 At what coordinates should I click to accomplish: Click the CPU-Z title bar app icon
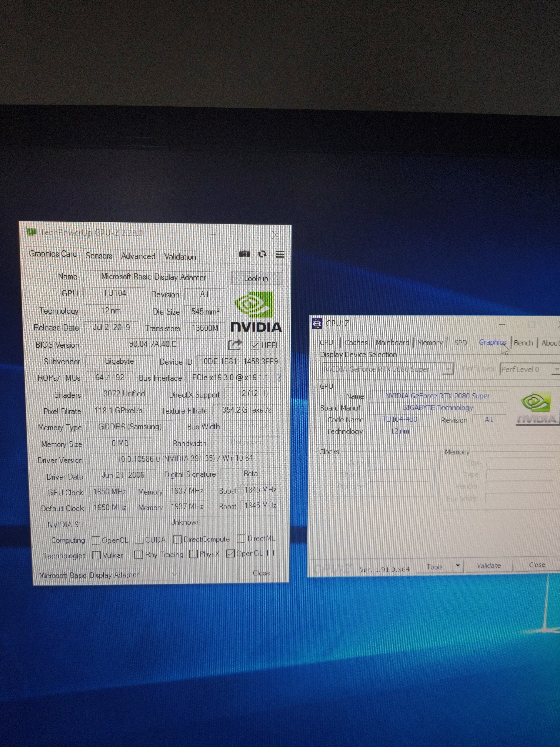317,323
